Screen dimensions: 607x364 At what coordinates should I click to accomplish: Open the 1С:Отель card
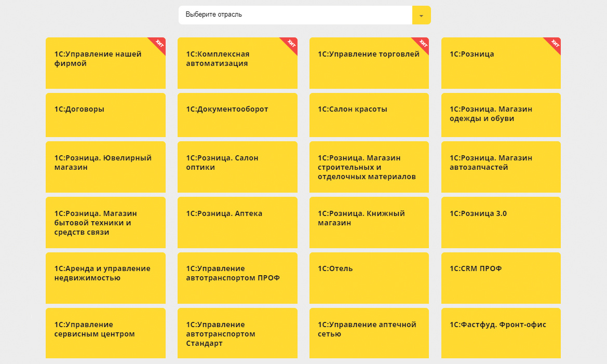point(369,278)
